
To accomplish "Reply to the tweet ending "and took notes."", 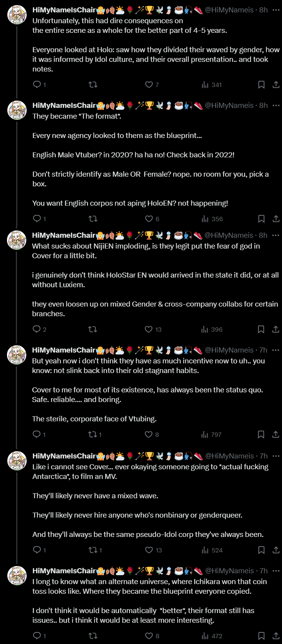I will click(x=37, y=85).
